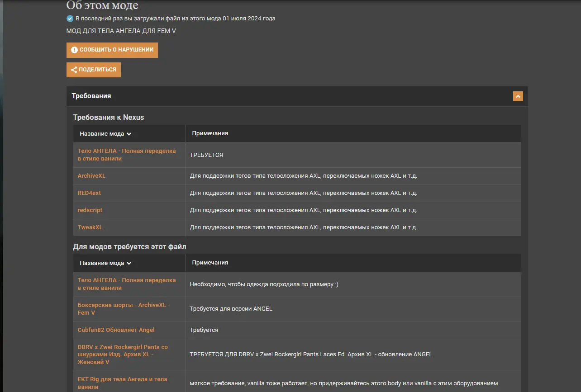Viewport: 581px width, 392px height.
Task: Open 'EKT Rig для тела Ангела' link
Action: point(123,383)
